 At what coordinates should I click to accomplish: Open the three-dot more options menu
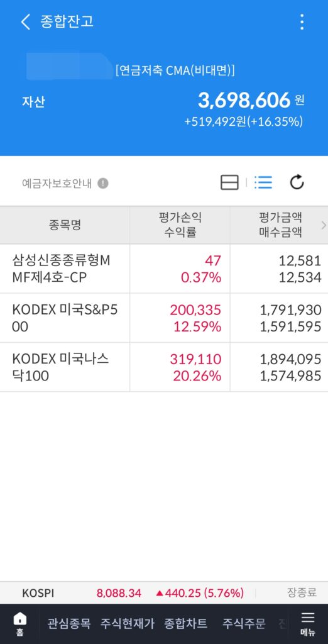(x=302, y=22)
